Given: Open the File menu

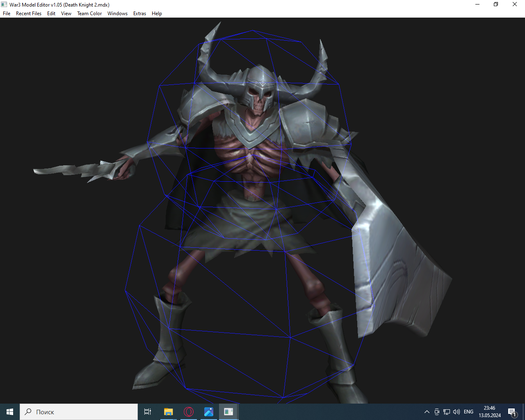Looking at the screenshot, I should pos(7,14).
